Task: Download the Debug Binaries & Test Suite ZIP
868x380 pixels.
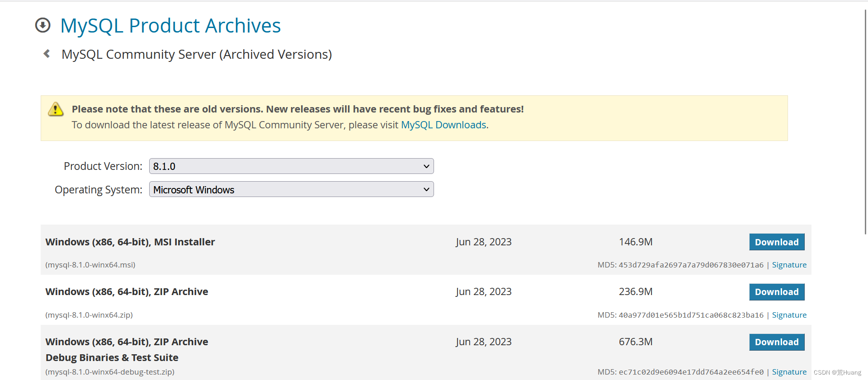Action: pyautogui.click(x=777, y=342)
